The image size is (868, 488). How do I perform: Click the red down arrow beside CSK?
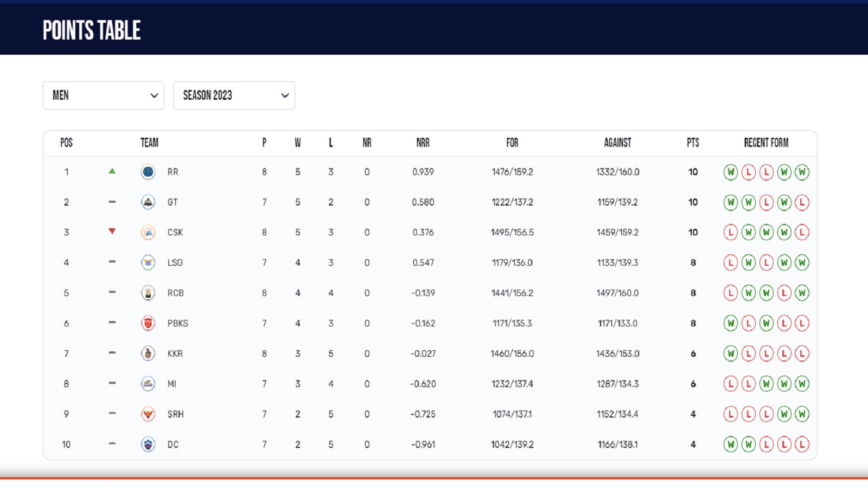coord(112,232)
